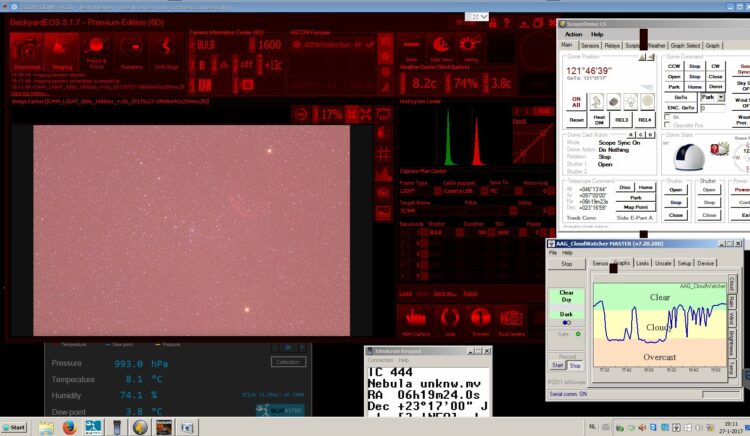Click the Planetary mode icon
750x436 pixels.
tap(132, 51)
